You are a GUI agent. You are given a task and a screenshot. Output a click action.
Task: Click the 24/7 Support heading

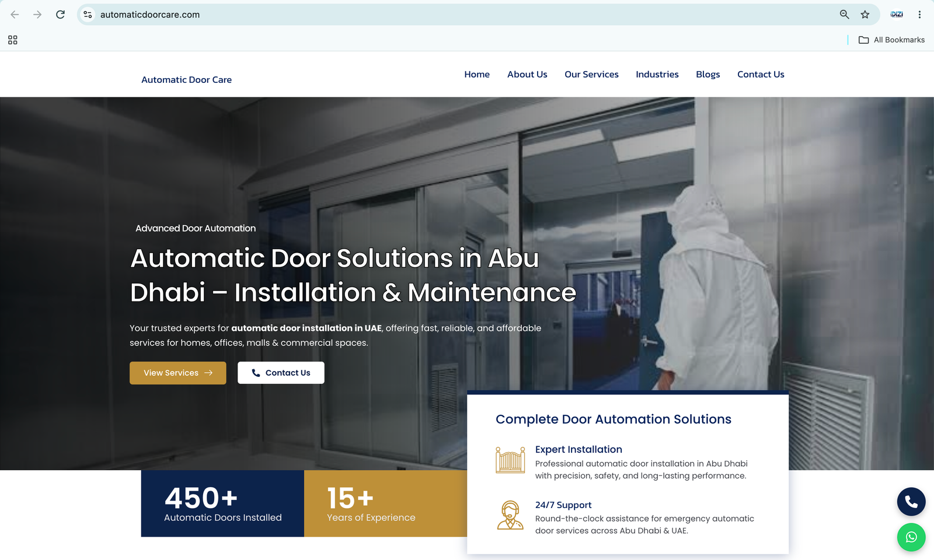coord(563,505)
